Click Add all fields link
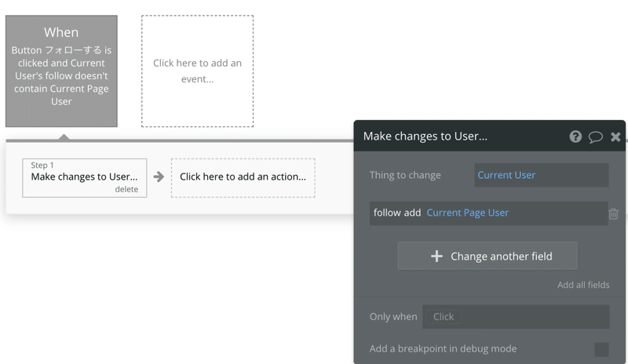 583,285
